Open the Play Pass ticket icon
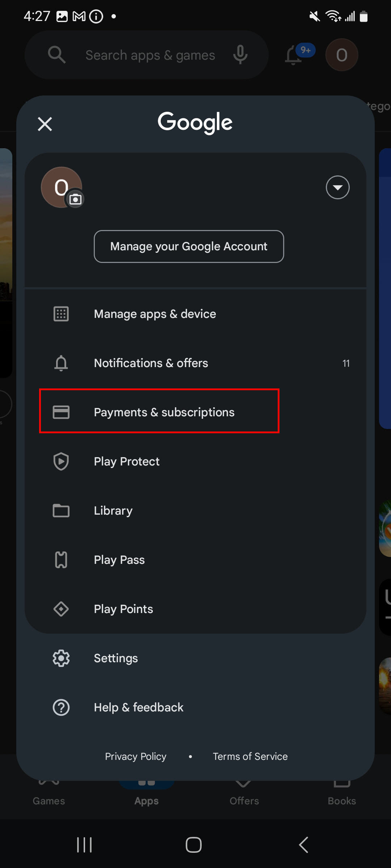 61,559
